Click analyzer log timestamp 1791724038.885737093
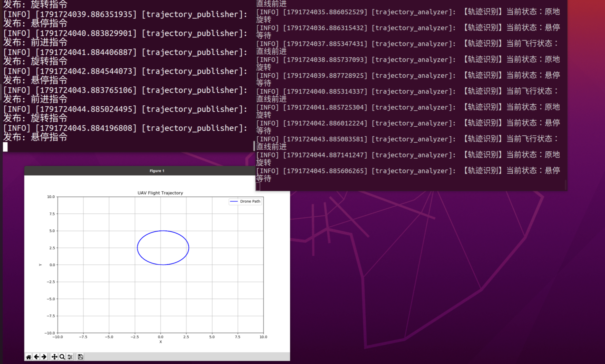Viewport: 605px width, 364px height. coord(325,60)
